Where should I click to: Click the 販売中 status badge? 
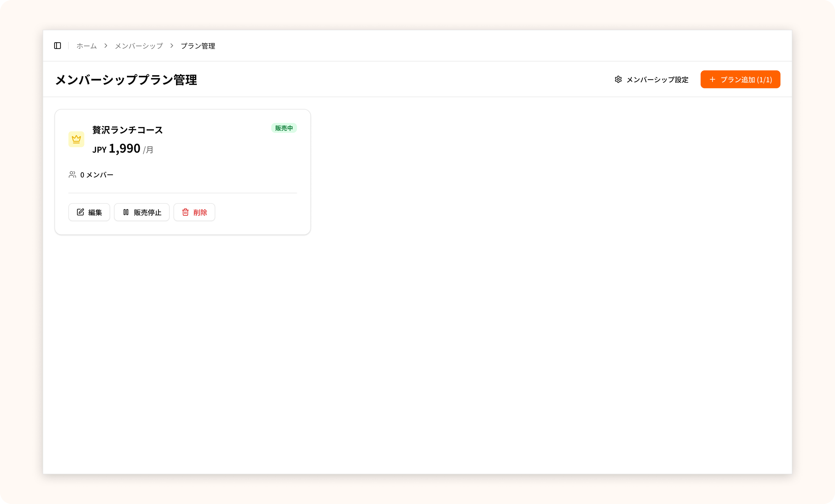[x=284, y=128]
